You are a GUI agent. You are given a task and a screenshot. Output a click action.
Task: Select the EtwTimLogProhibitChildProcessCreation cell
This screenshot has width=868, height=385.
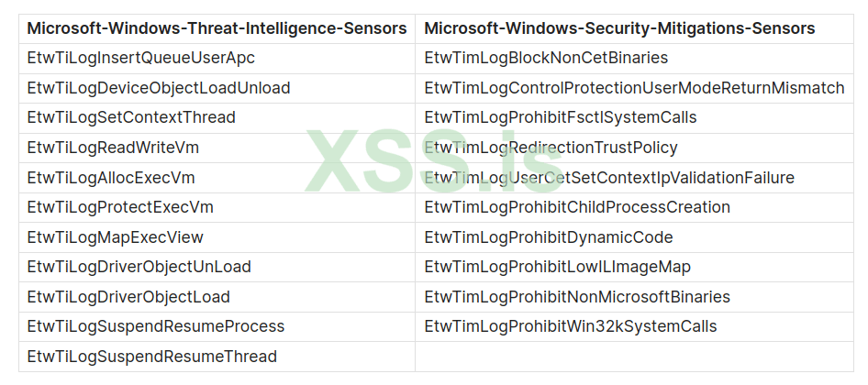[x=577, y=207]
